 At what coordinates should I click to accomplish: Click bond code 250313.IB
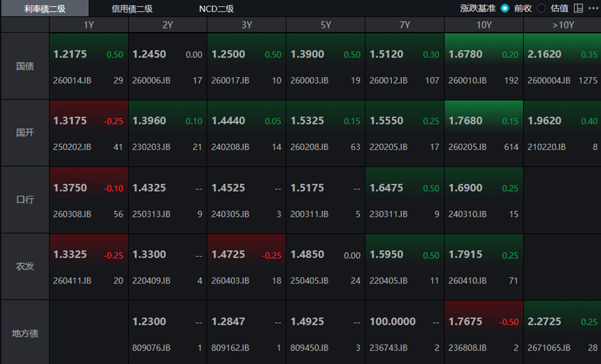[151, 214]
